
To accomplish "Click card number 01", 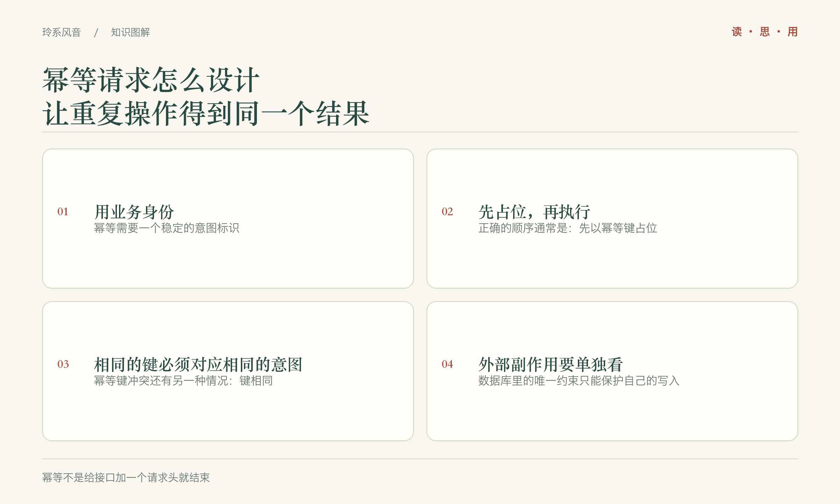I will 63,211.
